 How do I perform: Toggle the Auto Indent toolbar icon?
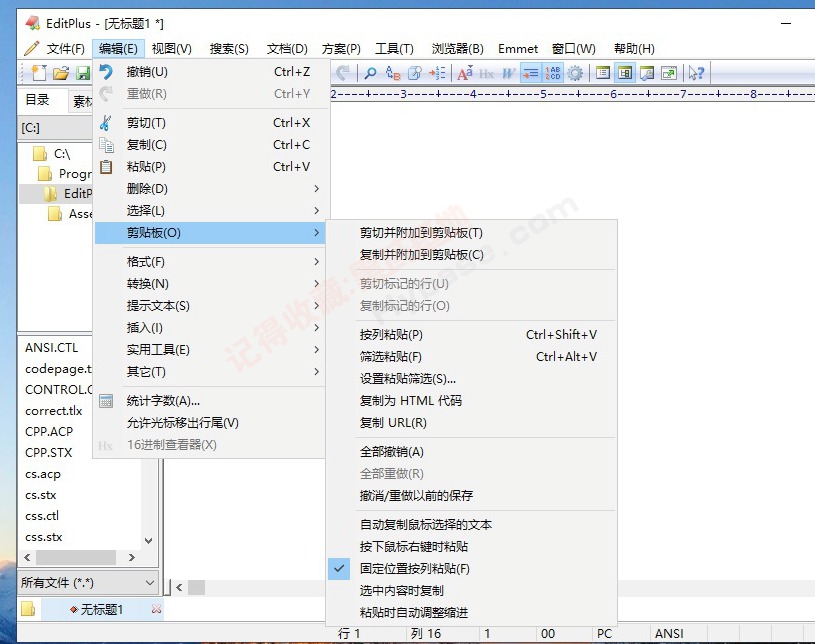(530, 73)
